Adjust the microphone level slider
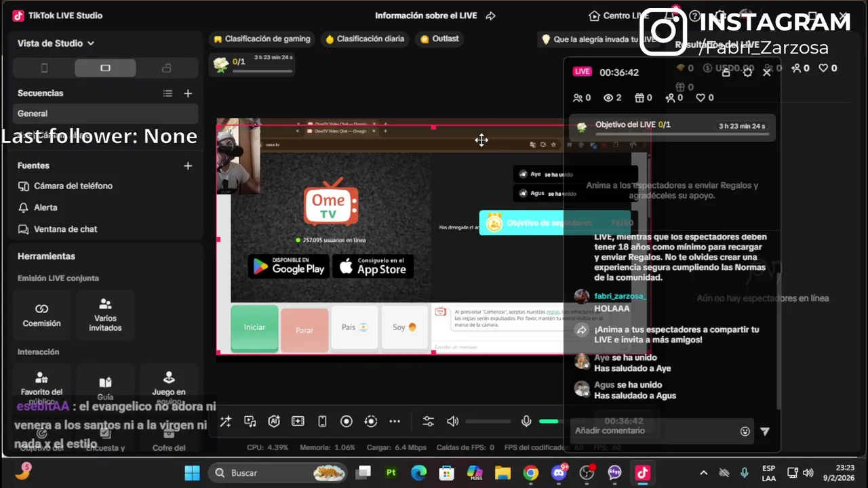Screen dimensions: 868x488 551,422
